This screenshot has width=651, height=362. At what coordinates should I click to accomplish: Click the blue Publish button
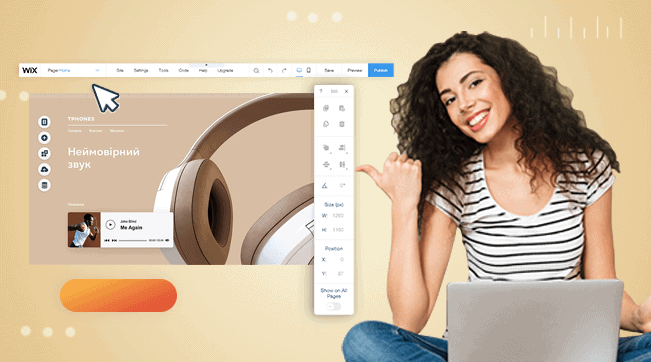(381, 70)
